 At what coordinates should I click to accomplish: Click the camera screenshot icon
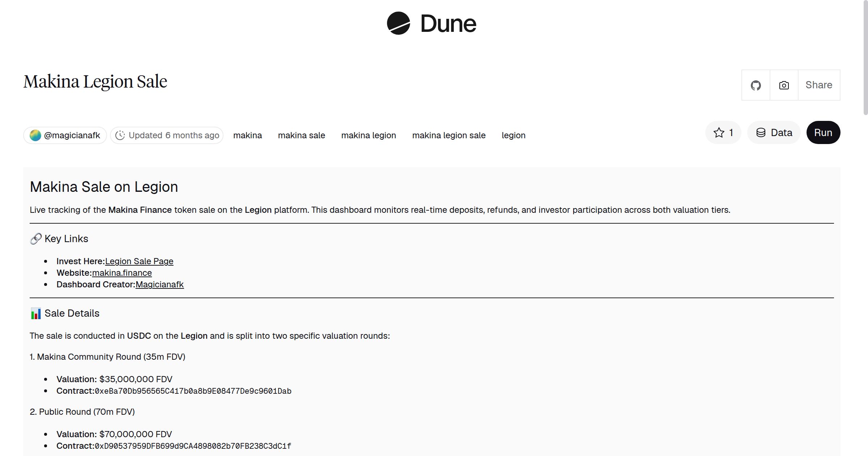tap(784, 85)
